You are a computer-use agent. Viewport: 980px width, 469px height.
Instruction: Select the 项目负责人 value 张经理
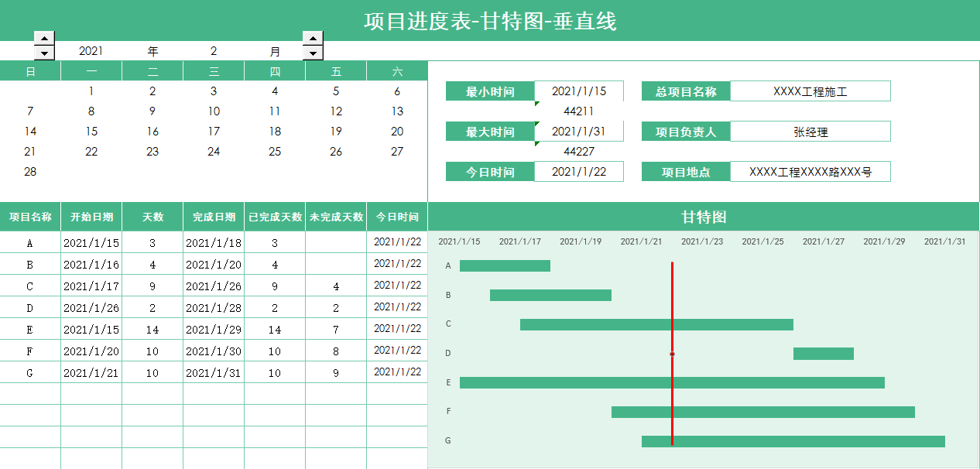(x=810, y=132)
